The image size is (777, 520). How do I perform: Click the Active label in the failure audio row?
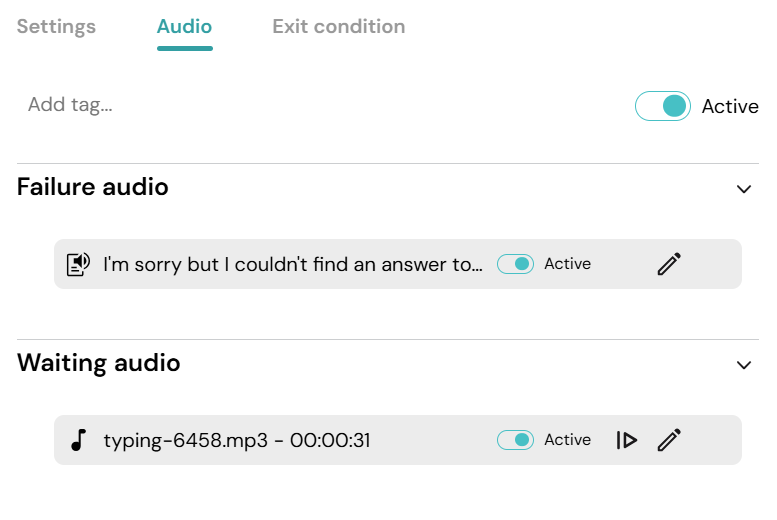coord(567,264)
